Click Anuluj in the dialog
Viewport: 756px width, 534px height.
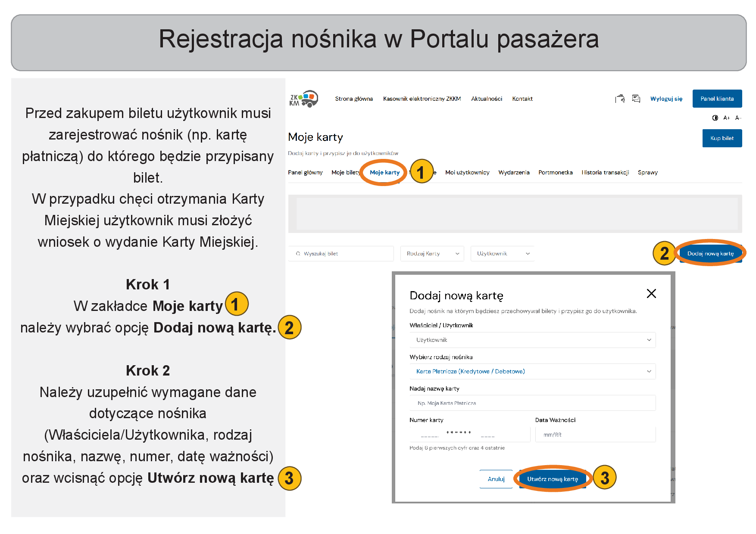click(x=496, y=479)
